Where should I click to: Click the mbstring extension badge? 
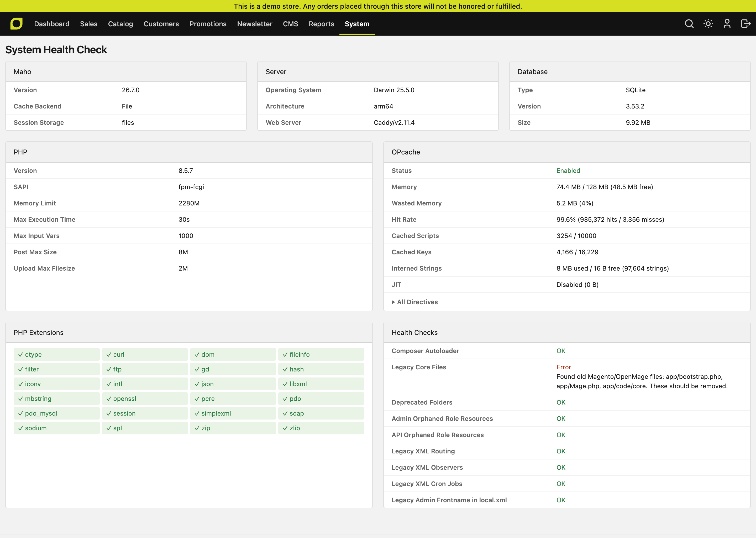(57, 399)
